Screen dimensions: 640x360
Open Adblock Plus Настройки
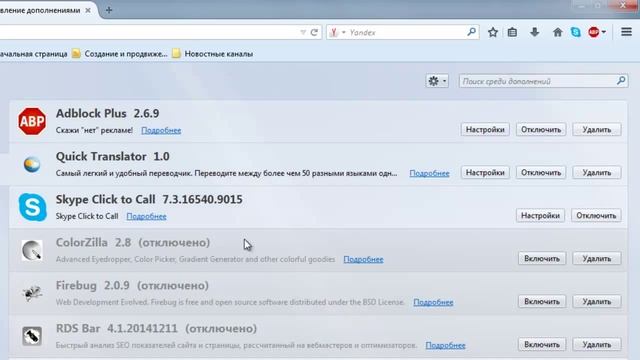point(485,129)
